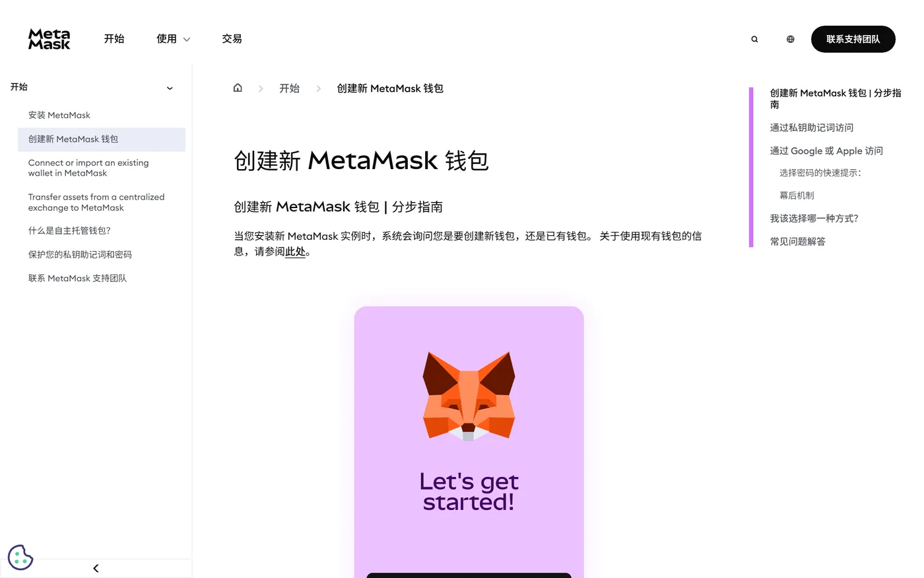The height and width of the screenshot is (578, 924).
Task: Jump to 通过私钥助记词访问 section
Action: tap(811, 127)
